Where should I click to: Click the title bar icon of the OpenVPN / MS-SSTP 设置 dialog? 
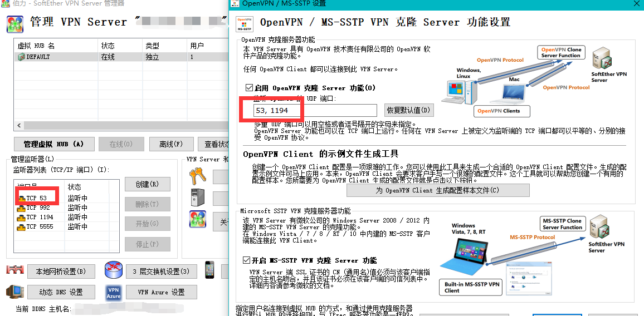235,3
